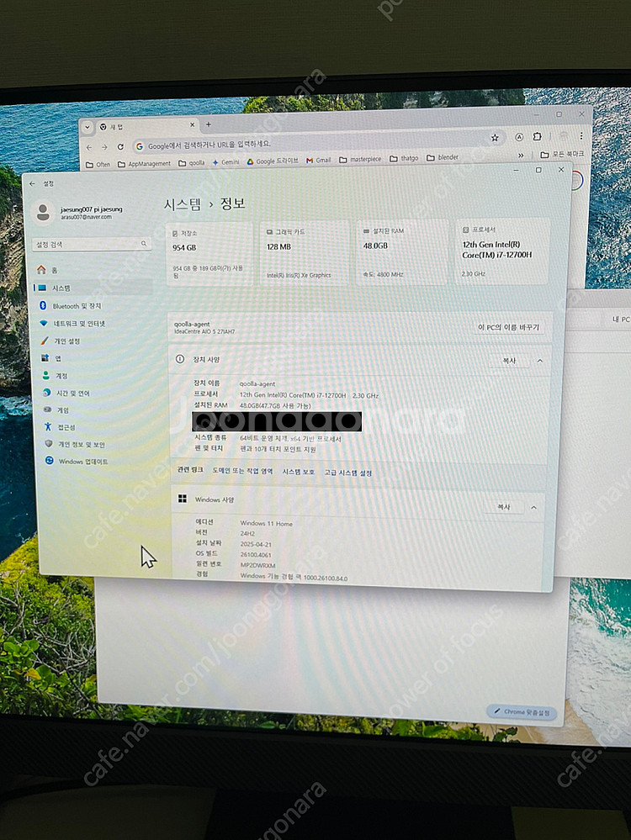Open 도메인 또는 작업 영역 link
631x840 pixels.
tap(242, 471)
